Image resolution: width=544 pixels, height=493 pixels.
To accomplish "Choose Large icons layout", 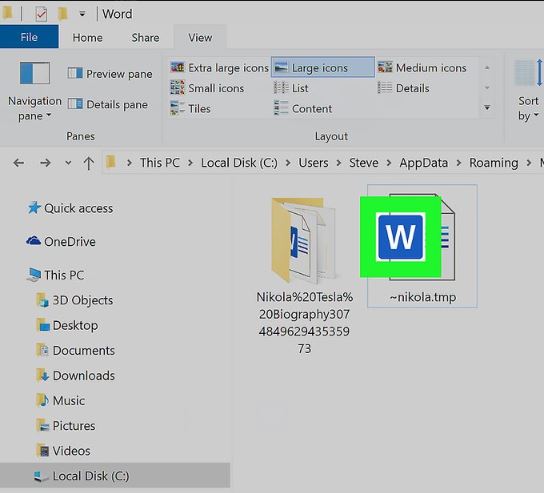I will 323,67.
